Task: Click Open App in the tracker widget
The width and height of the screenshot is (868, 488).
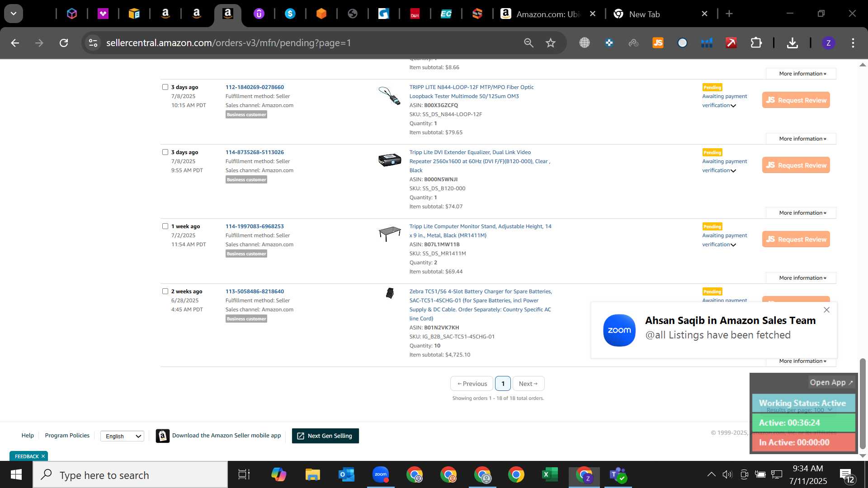Action: [x=831, y=382]
